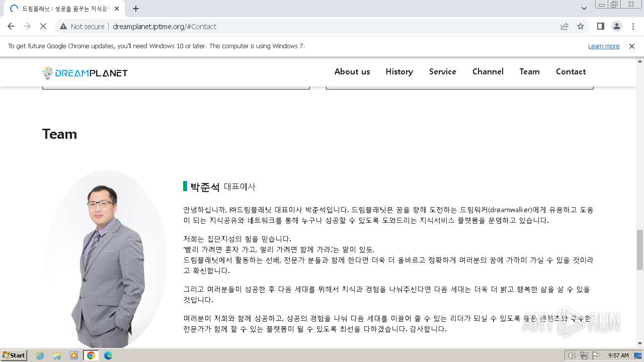The image size is (644, 362).
Task: Click paragraph starting 여러분이 저희와 함께
Action: [x=387, y=324]
